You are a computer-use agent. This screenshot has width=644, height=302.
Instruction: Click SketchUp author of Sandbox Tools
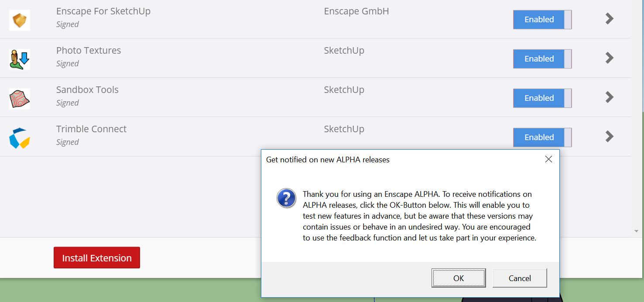tap(344, 90)
